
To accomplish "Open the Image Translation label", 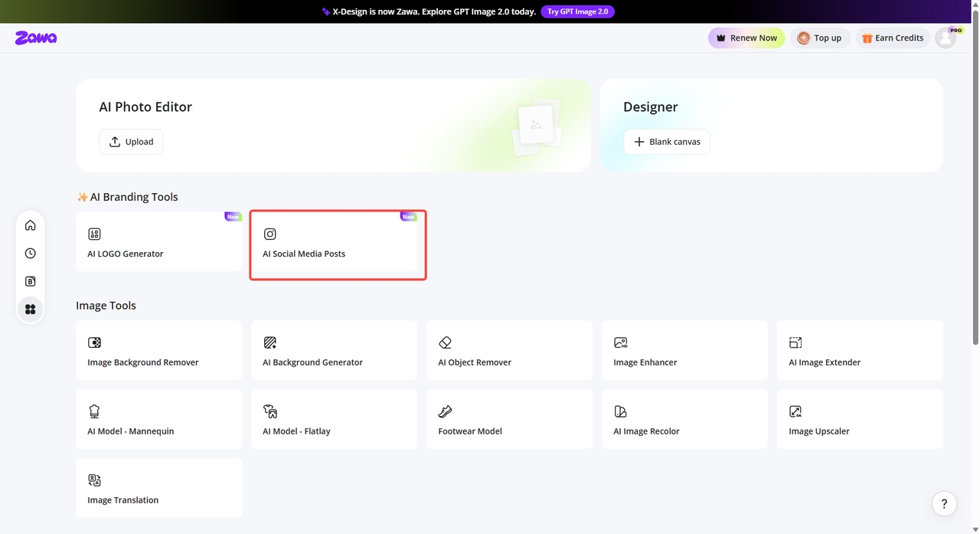I will 123,500.
